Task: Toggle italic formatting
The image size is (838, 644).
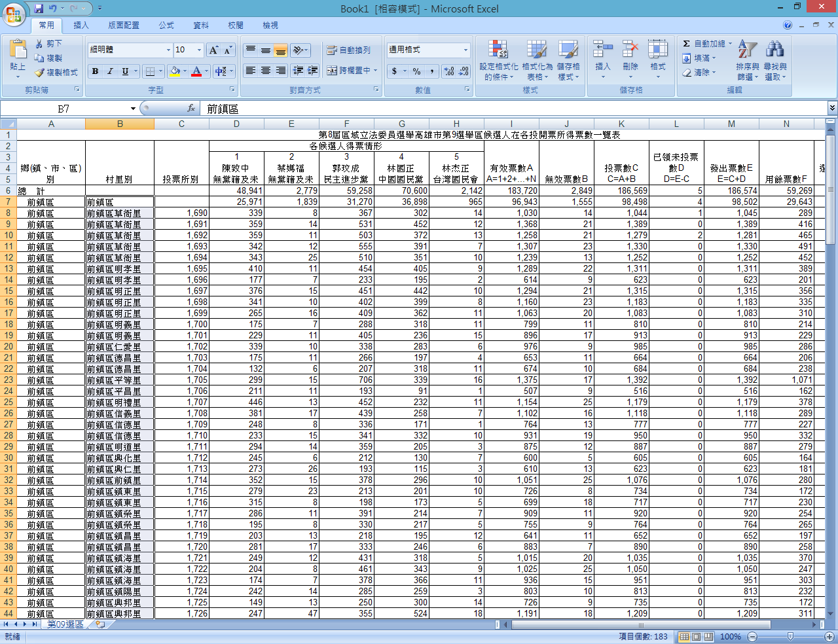Action: [110, 71]
